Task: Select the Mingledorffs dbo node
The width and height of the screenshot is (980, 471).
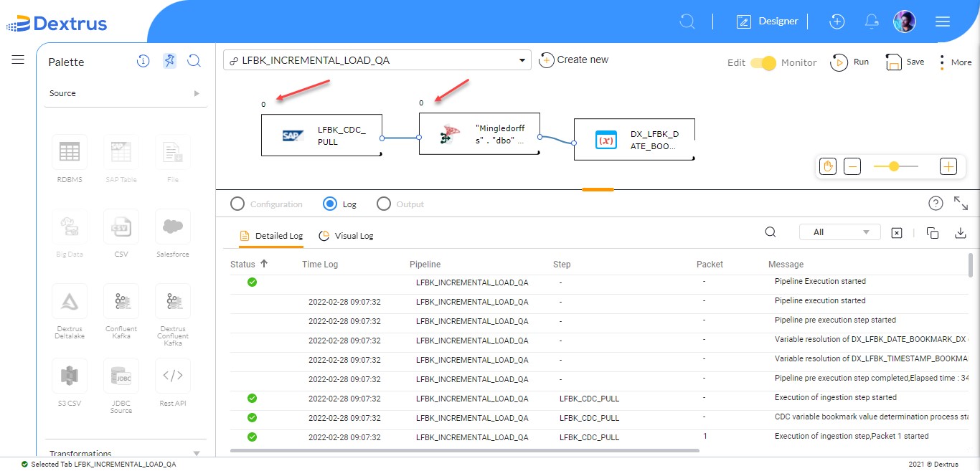Action: pyautogui.click(x=479, y=134)
